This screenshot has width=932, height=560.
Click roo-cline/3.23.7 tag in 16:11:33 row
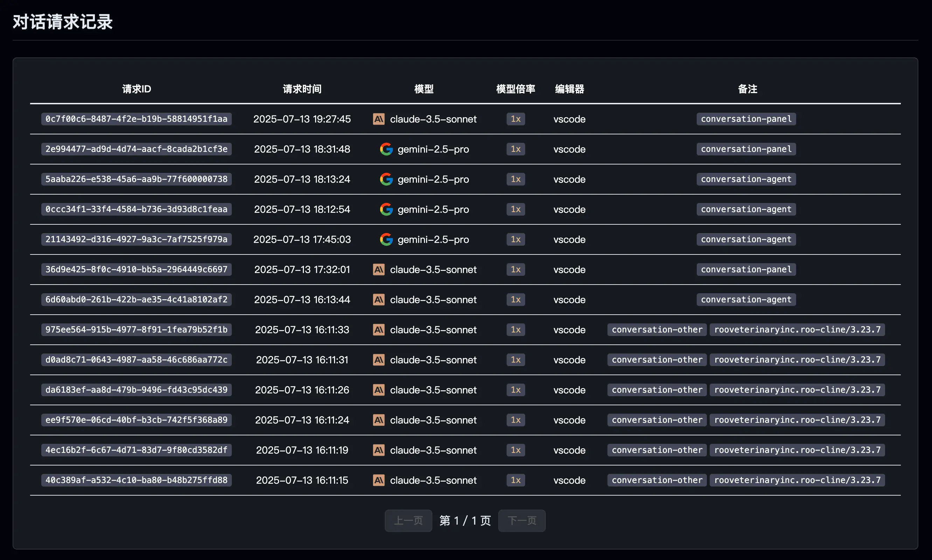797,330
